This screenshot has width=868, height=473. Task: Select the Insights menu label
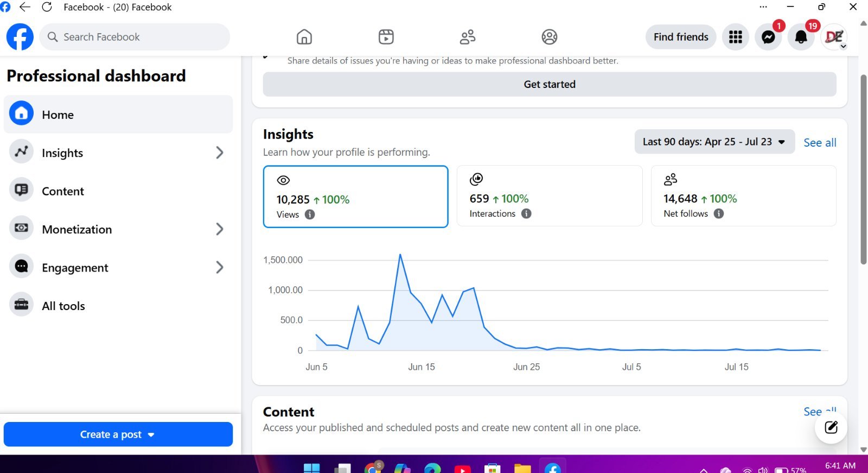62,153
